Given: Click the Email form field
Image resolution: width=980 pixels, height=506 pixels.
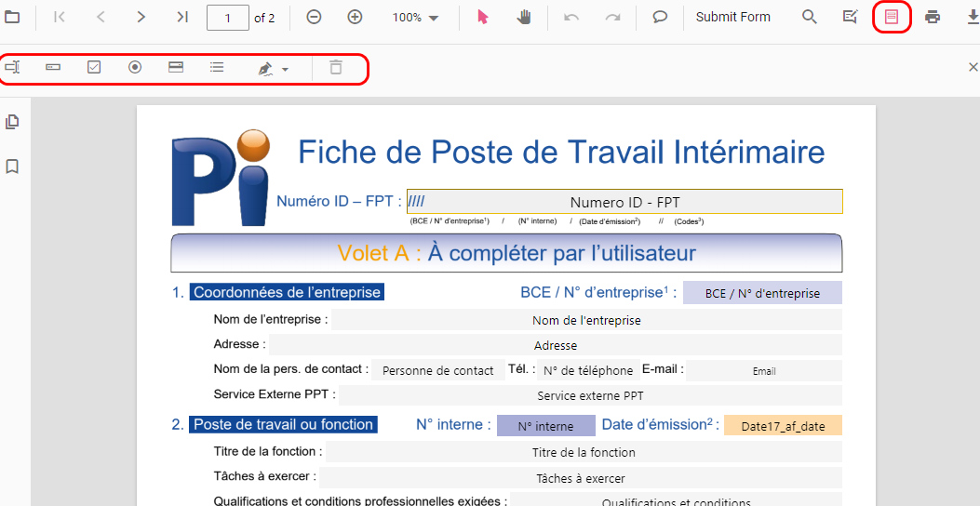Looking at the screenshot, I should point(764,370).
